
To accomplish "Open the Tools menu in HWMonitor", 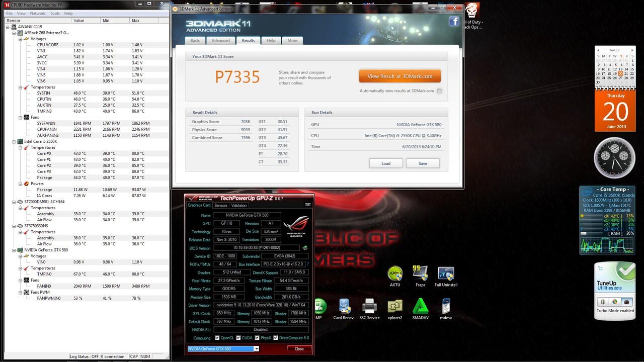I will coord(55,14).
